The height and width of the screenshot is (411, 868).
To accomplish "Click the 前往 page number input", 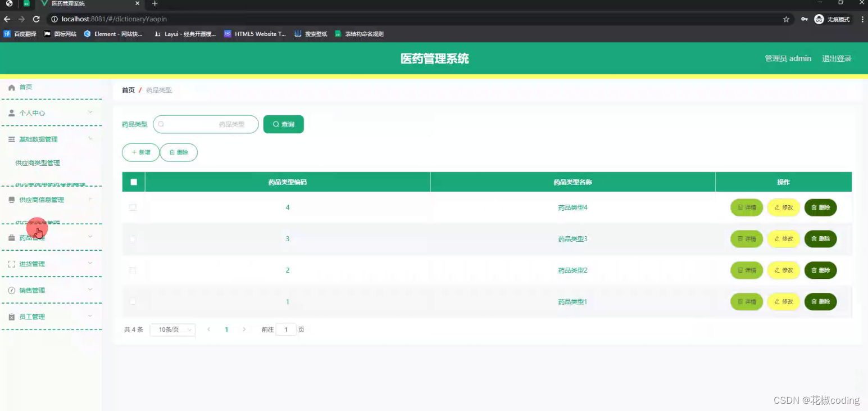I will [286, 330].
